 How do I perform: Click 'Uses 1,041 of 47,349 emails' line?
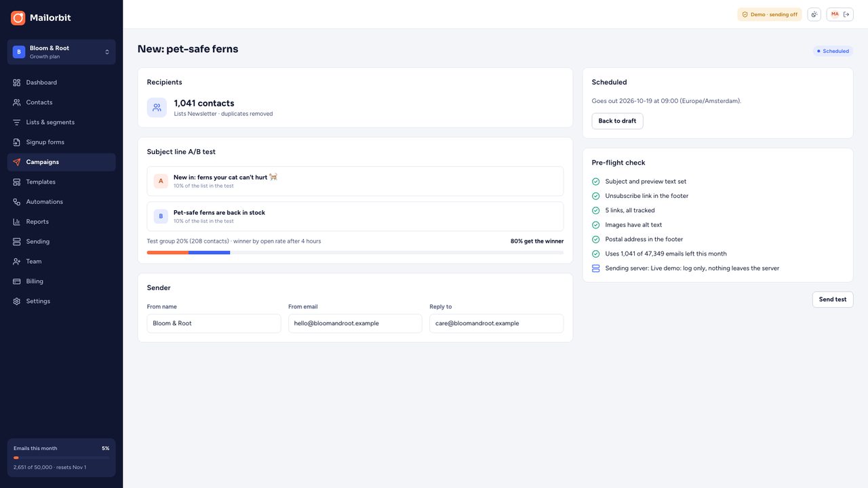pos(666,254)
